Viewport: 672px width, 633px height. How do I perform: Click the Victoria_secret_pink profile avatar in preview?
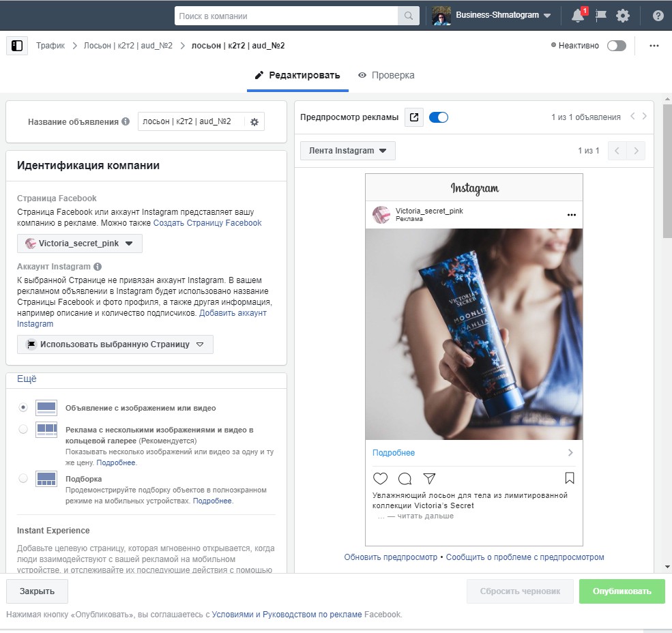[381, 215]
